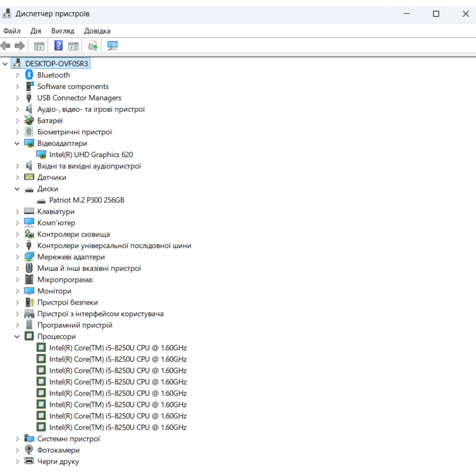
Task: Click the Help question mark toolbar icon
Action: pyautogui.click(x=58, y=46)
